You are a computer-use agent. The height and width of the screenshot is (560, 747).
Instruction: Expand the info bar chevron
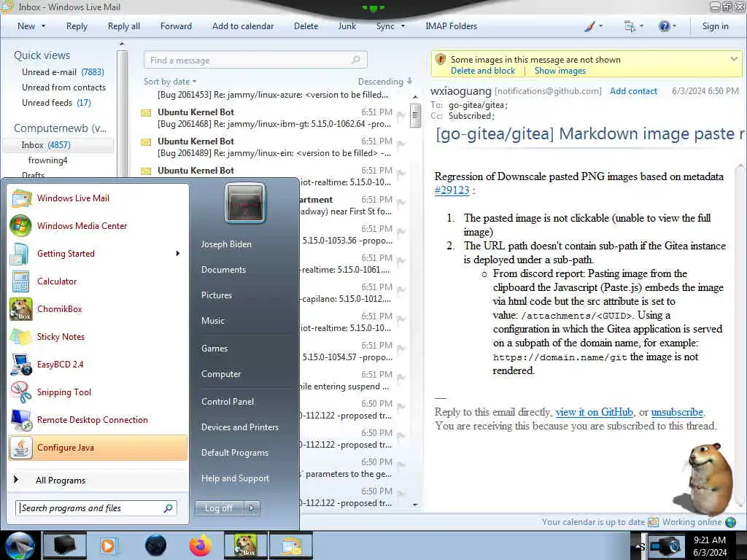[x=734, y=59]
